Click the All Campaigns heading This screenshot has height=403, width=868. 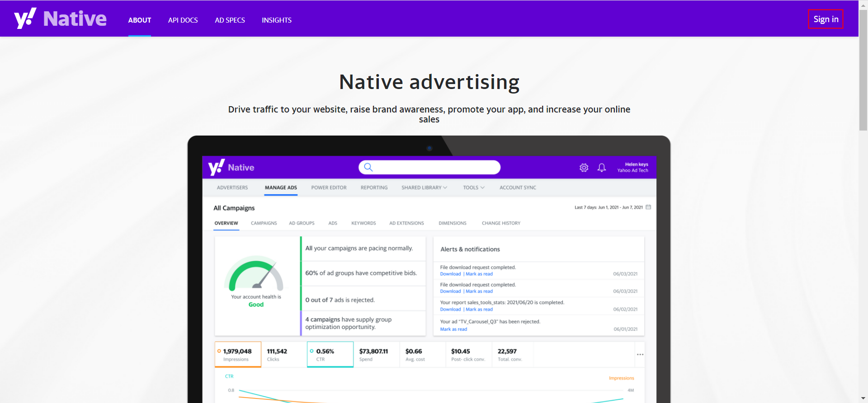[234, 208]
